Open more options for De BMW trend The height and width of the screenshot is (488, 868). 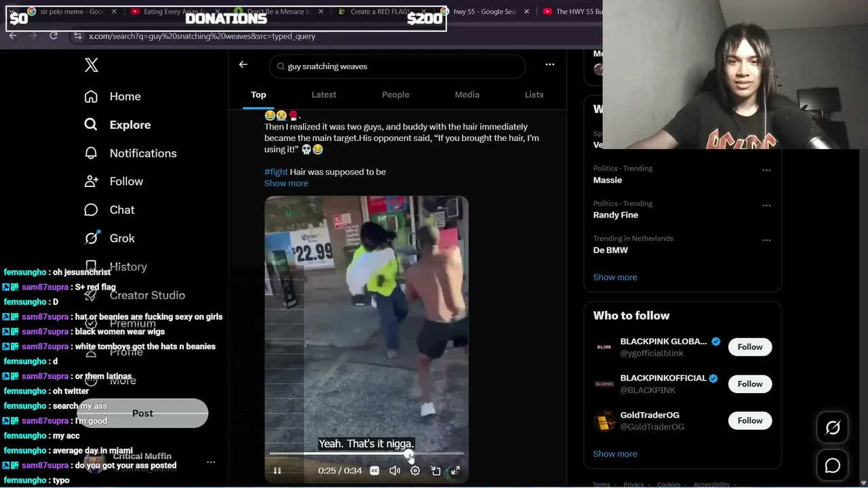(x=766, y=241)
